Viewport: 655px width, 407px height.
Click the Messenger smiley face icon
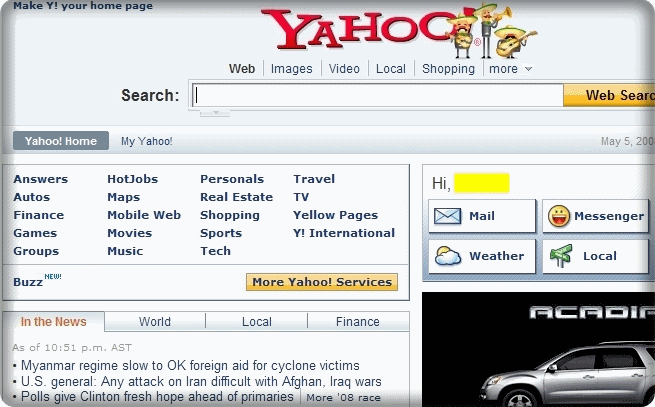[559, 216]
